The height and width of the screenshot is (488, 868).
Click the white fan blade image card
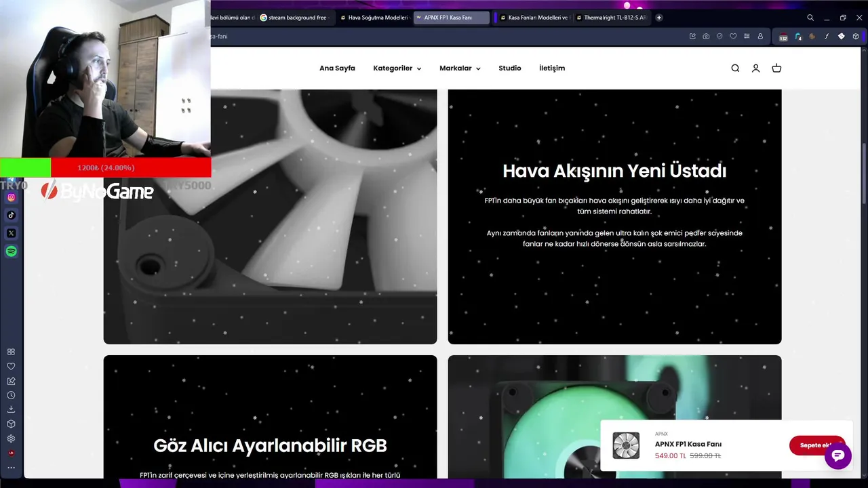(270, 216)
